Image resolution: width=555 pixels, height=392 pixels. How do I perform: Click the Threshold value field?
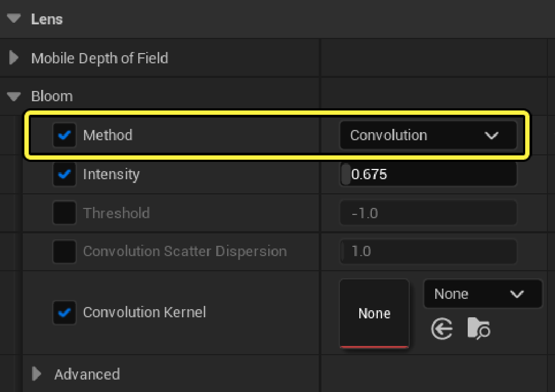428,213
